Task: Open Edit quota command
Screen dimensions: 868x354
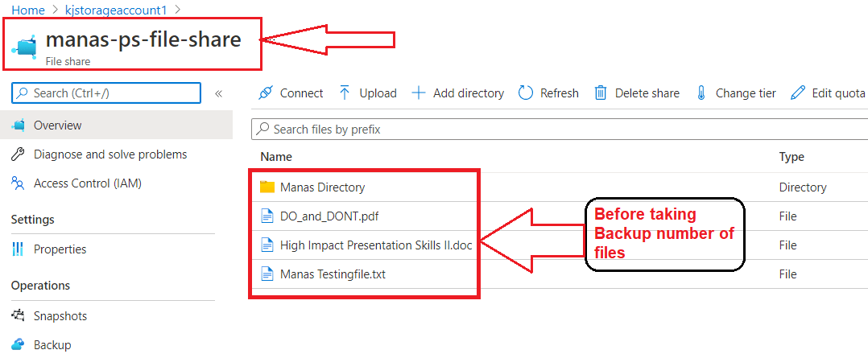Action: (x=838, y=93)
